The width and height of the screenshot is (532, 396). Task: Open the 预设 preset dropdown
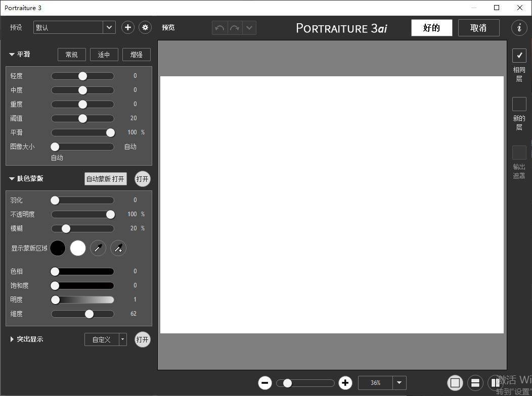click(109, 28)
